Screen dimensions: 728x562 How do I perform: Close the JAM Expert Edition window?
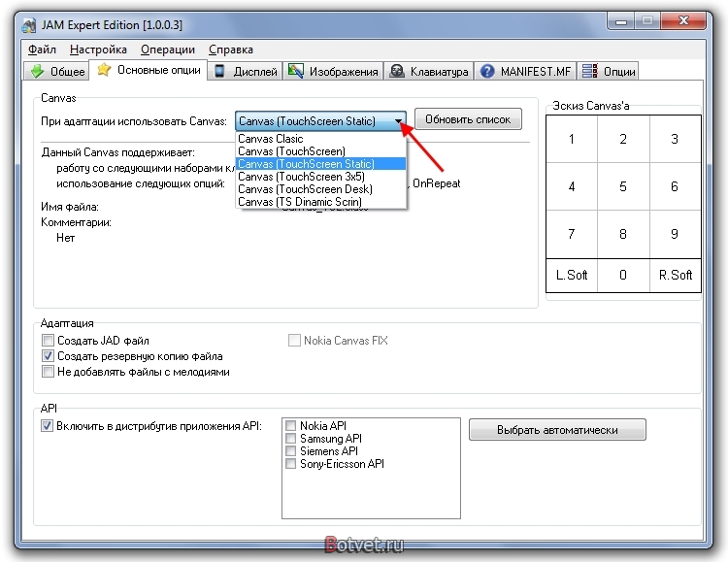[683, 21]
